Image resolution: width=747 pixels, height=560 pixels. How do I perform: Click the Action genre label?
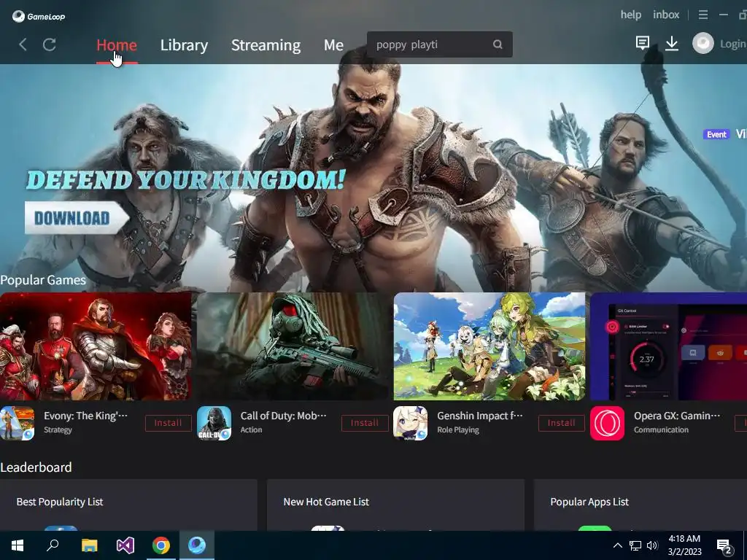pos(251,429)
